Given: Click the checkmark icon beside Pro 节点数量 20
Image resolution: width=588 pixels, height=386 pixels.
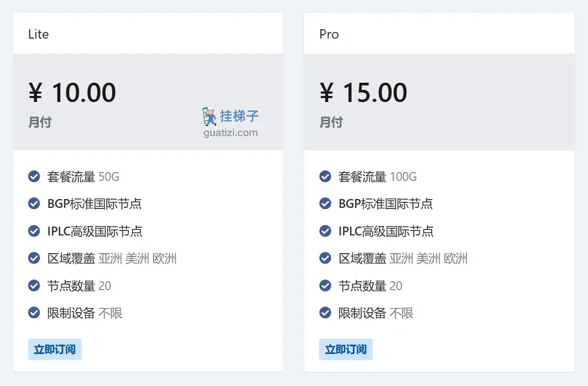Looking at the screenshot, I should (x=325, y=286).
